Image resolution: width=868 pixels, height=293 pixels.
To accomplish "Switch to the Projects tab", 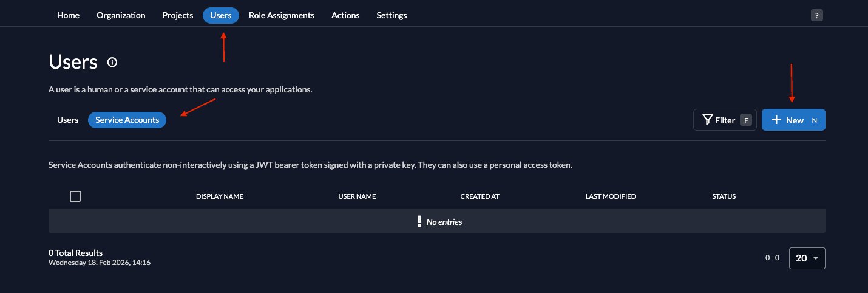I will [x=178, y=15].
